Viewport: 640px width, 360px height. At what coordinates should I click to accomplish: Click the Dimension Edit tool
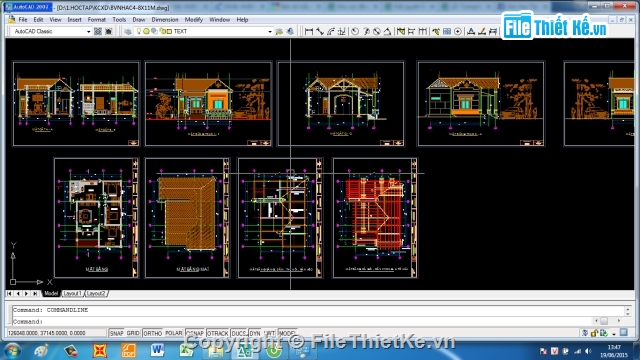(471, 31)
